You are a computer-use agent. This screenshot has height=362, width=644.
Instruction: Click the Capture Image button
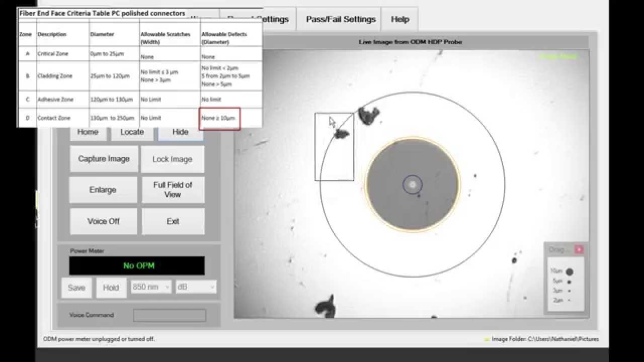tap(103, 159)
